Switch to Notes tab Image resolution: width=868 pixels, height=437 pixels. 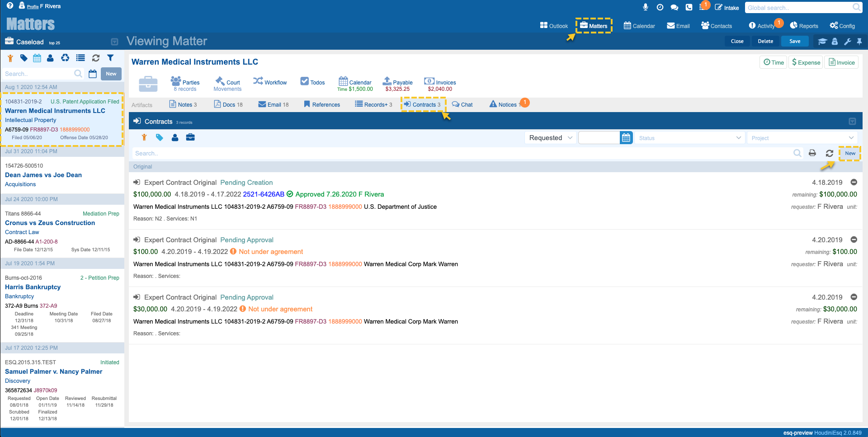183,104
